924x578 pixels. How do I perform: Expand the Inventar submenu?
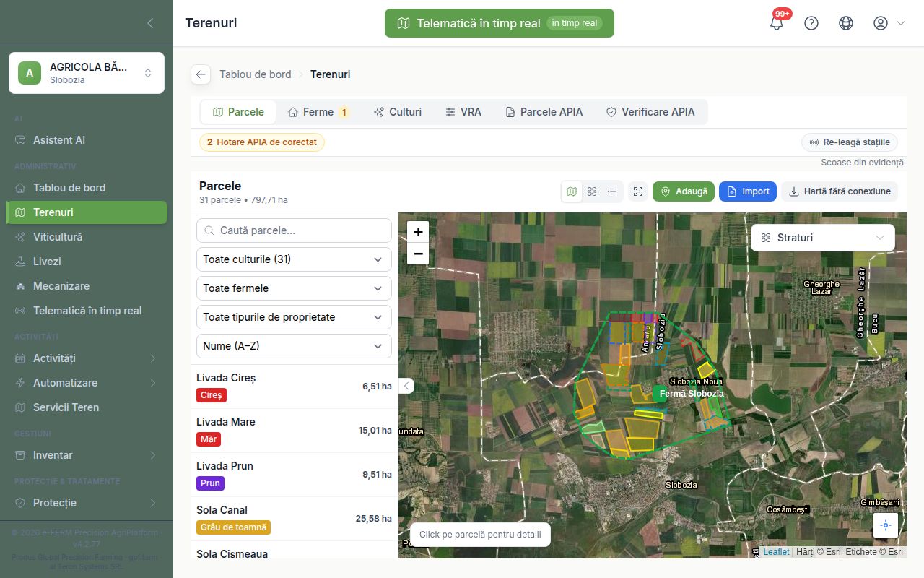[x=87, y=455]
